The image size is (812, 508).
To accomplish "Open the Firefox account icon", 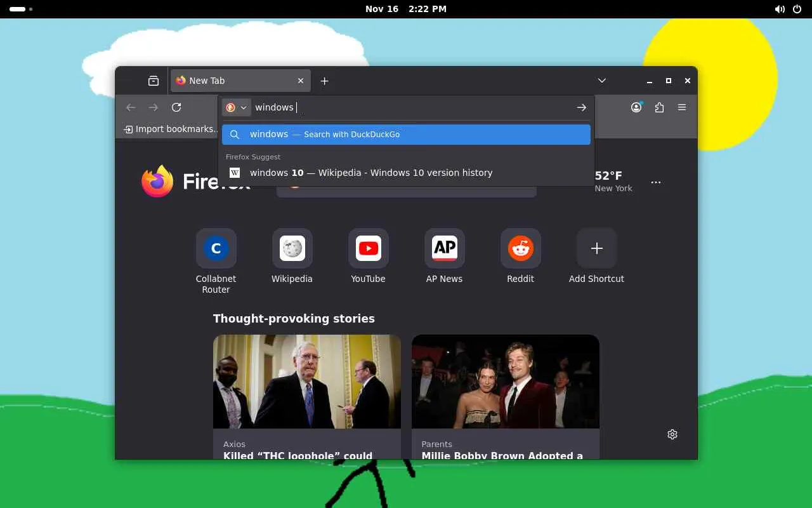I will pos(636,107).
